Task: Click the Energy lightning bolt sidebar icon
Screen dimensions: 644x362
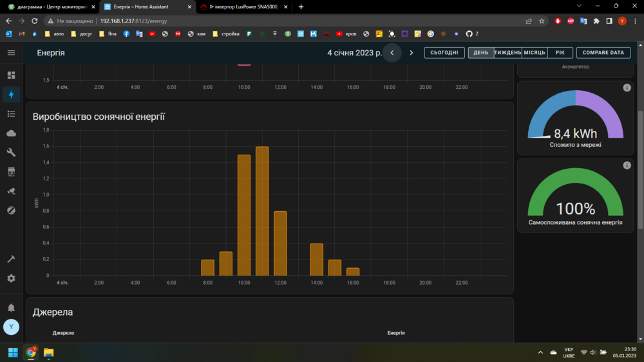Action: tap(11, 95)
